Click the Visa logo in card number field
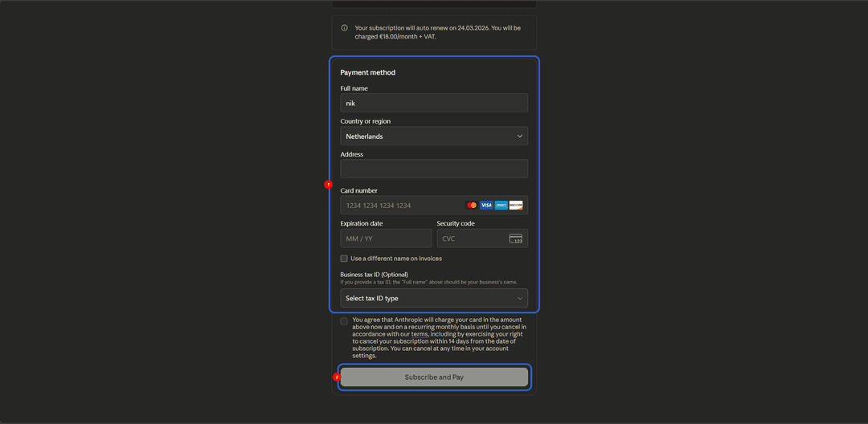 [486, 205]
